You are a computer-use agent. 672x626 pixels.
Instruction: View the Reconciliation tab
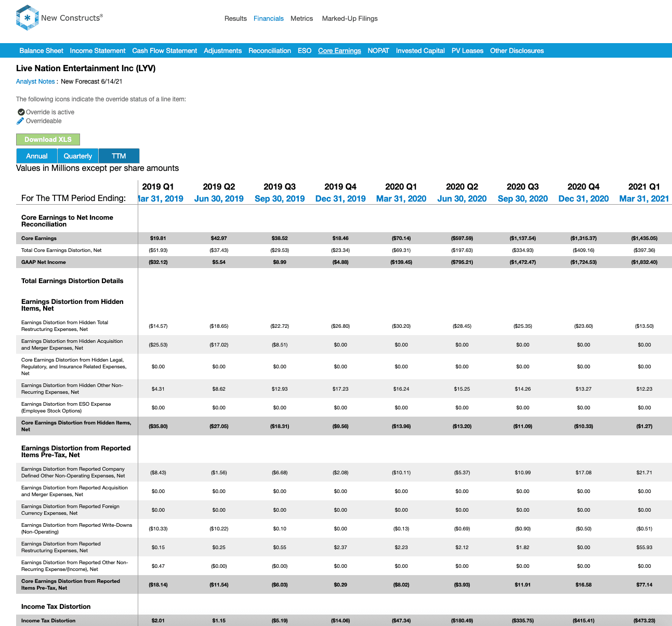270,51
